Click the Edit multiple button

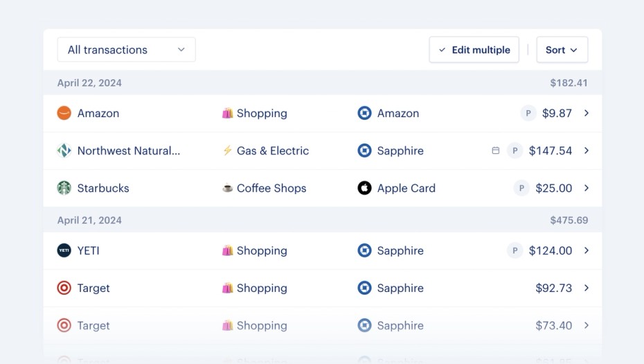pos(474,50)
